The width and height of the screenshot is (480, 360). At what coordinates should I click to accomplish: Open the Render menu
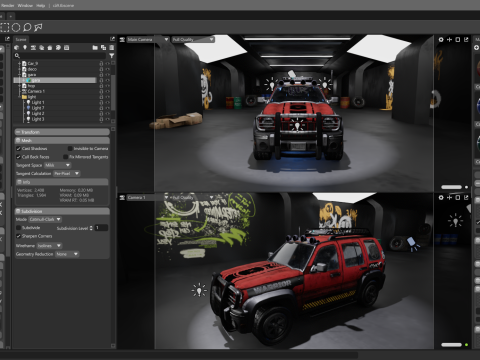(7, 5)
